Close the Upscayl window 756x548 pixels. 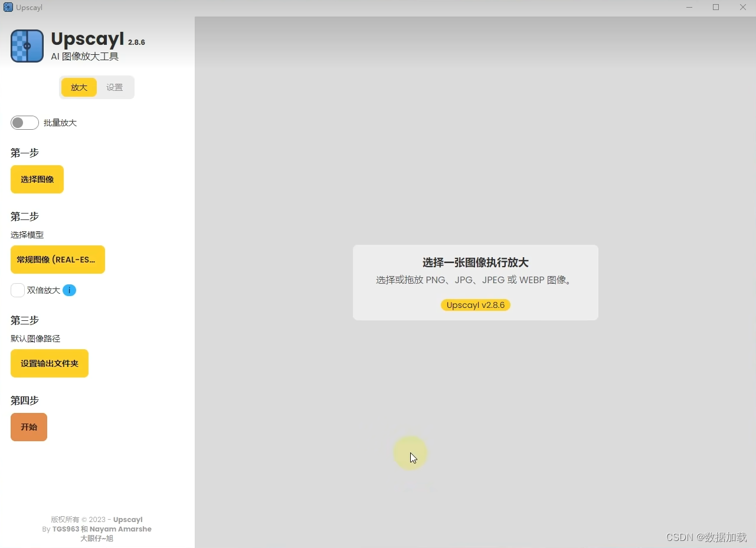pyautogui.click(x=743, y=7)
